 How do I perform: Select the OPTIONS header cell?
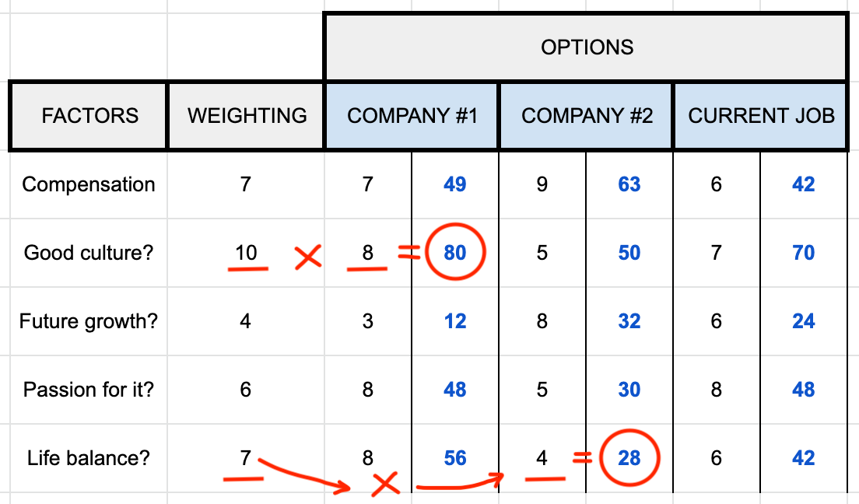tap(587, 47)
